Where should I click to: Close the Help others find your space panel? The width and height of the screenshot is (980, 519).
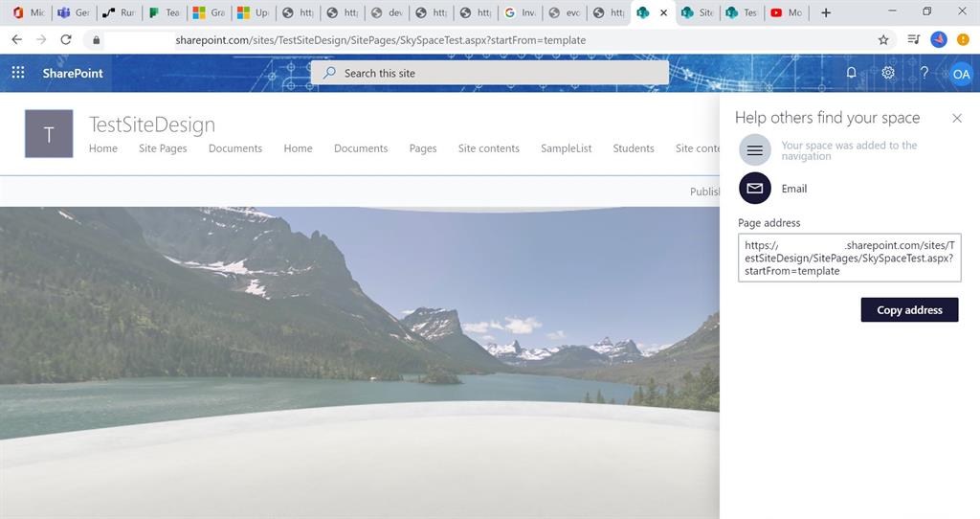coord(957,118)
